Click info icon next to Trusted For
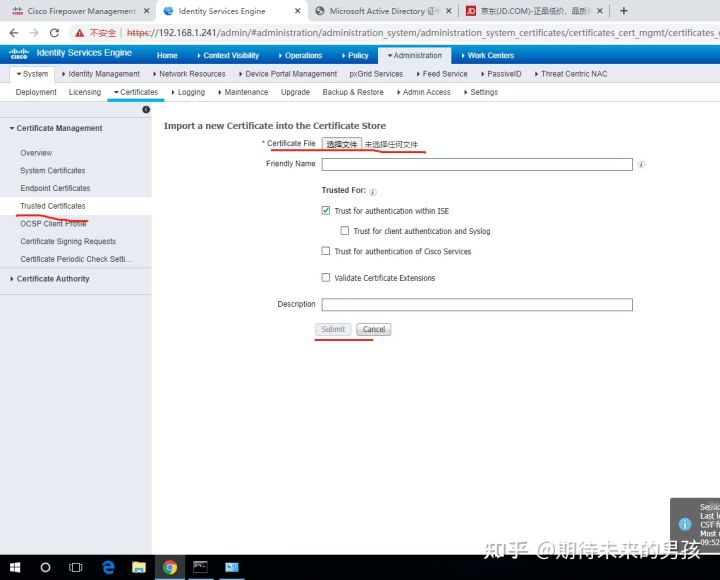 click(x=373, y=191)
